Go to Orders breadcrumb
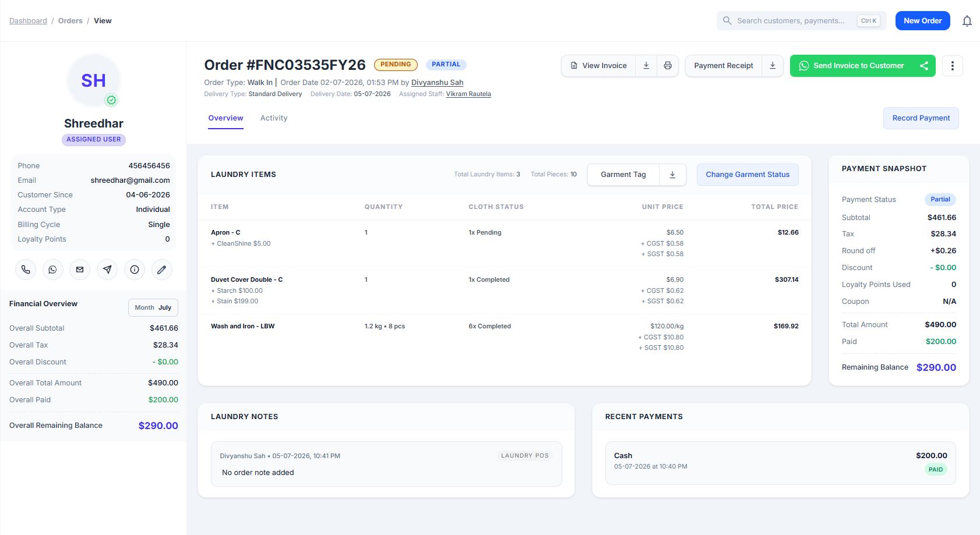The width and height of the screenshot is (980, 535). (x=70, y=21)
